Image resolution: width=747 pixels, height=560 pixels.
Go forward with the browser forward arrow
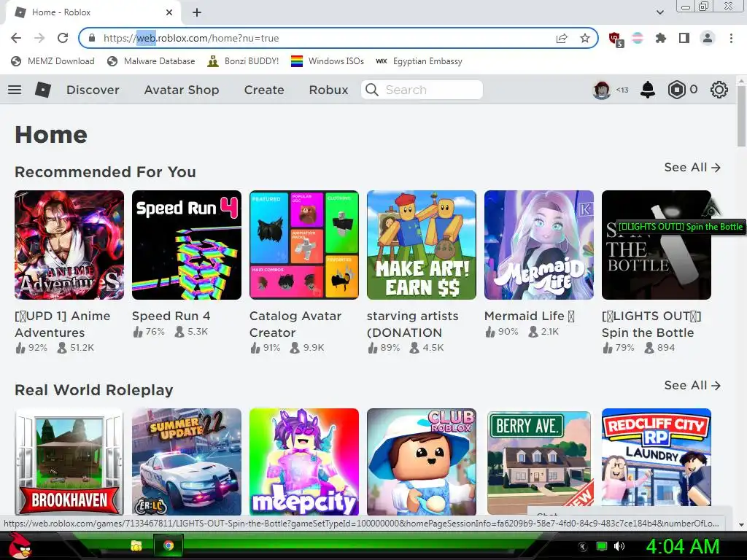[39, 38]
